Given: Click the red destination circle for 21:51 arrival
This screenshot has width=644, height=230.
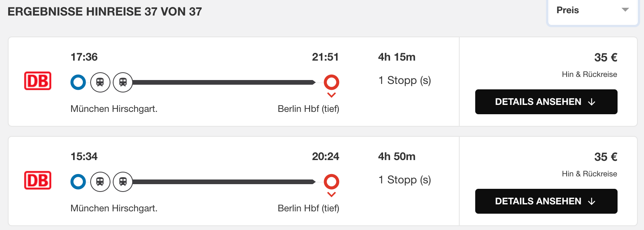Looking at the screenshot, I should [x=331, y=82].
